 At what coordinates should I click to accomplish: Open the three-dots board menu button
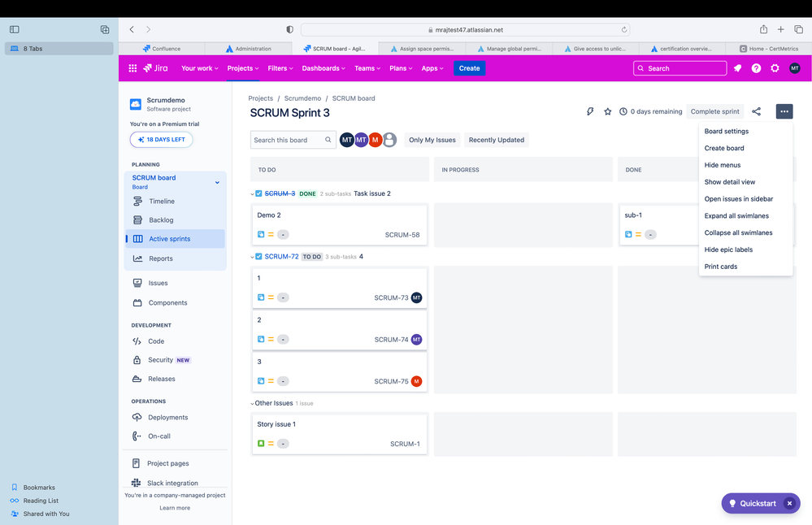click(x=784, y=111)
